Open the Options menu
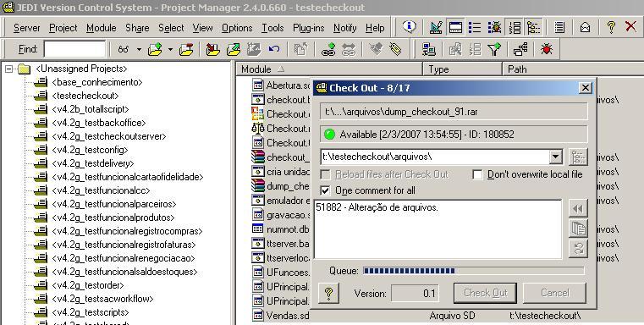The width and height of the screenshot is (644, 325). [x=237, y=28]
